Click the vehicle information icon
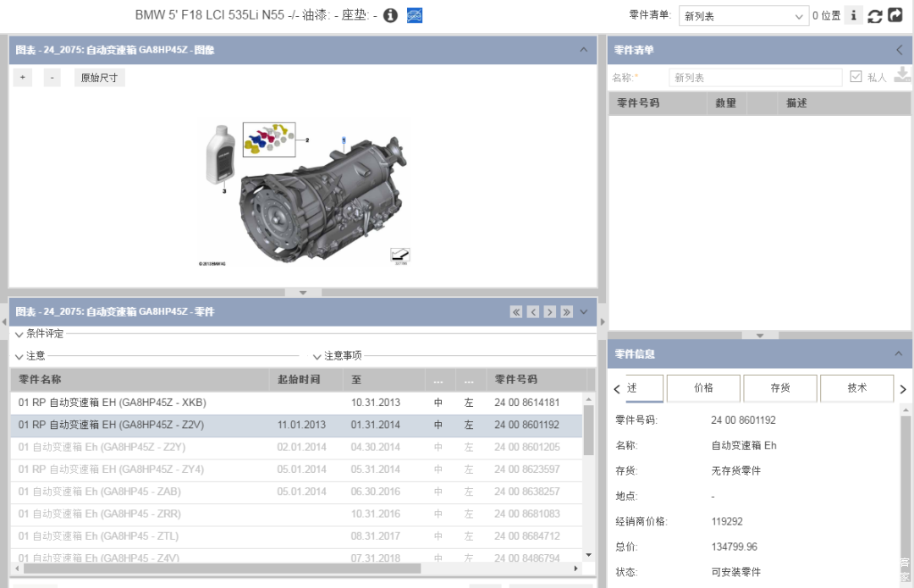Image resolution: width=914 pixels, height=588 pixels. pos(390,15)
